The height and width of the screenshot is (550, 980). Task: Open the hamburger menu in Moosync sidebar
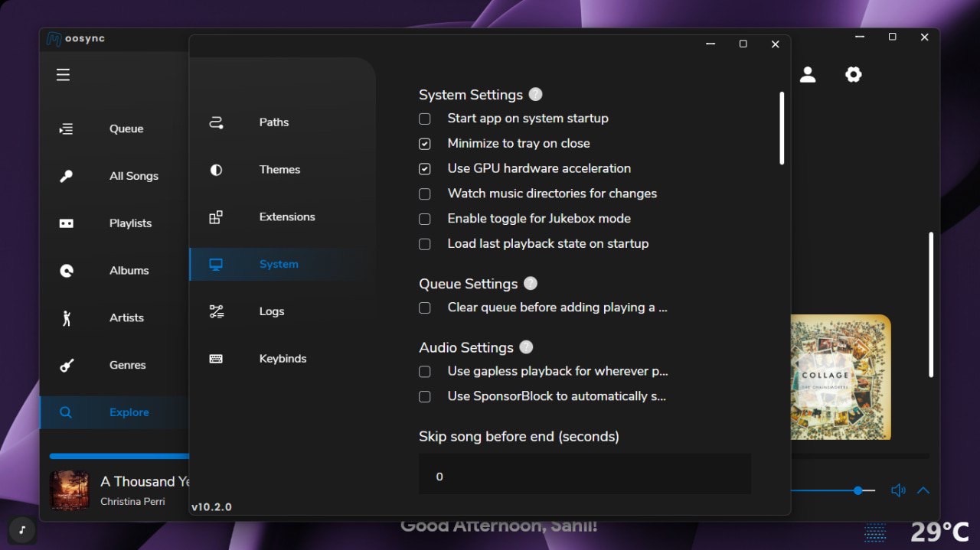click(x=63, y=74)
